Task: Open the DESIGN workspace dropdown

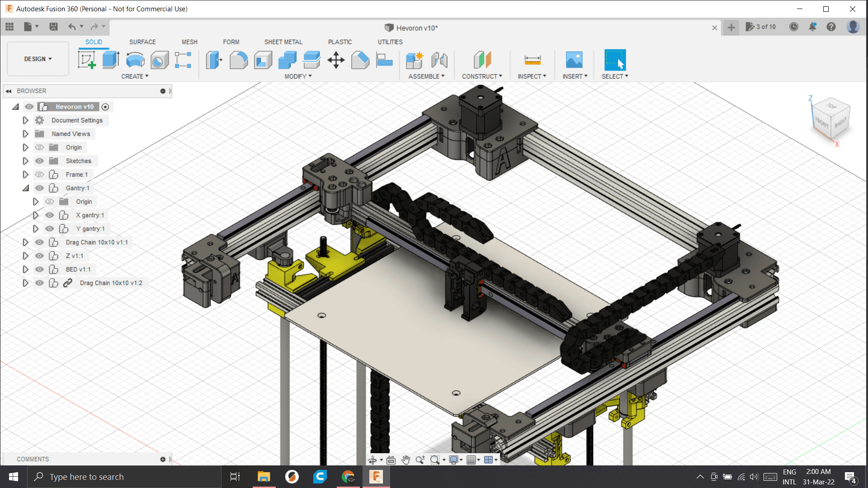Action: [x=38, y=59]
